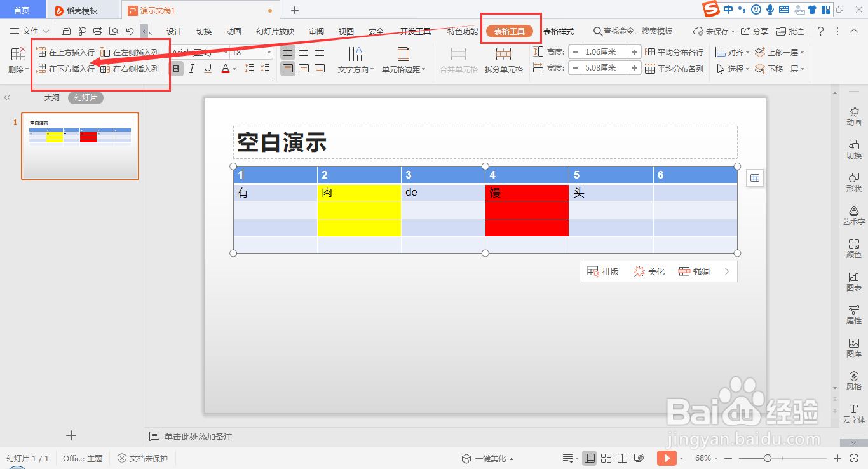Click the decrease line spacing icon
Viewport: 868px width, 469px height.
265,69
